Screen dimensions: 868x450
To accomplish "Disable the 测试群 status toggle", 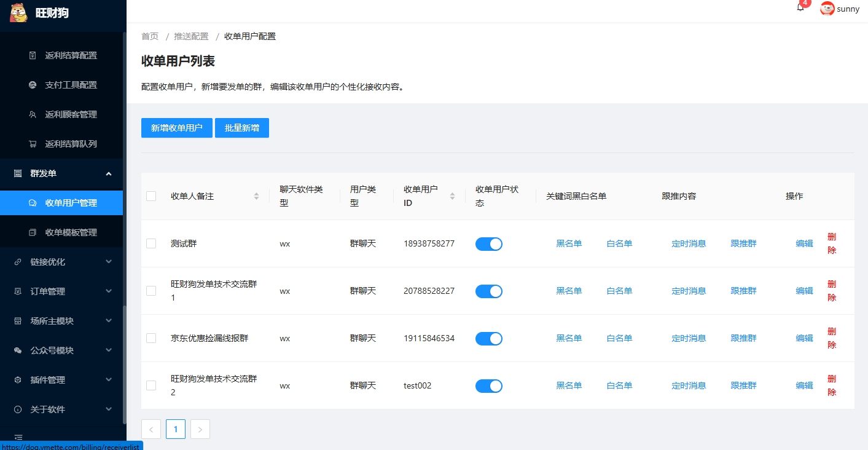I will (x=488, y=244).
